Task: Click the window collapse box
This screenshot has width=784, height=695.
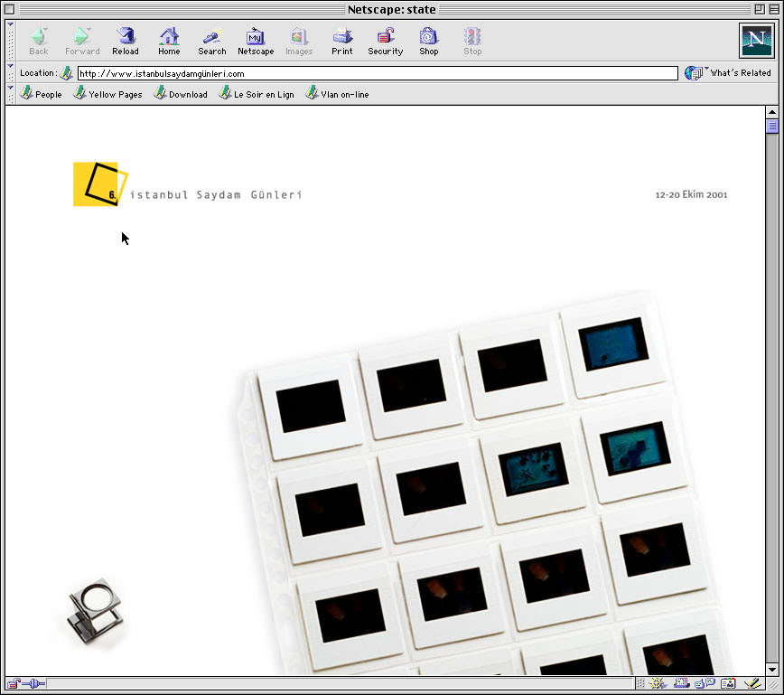Action: [x=773, y=9]
